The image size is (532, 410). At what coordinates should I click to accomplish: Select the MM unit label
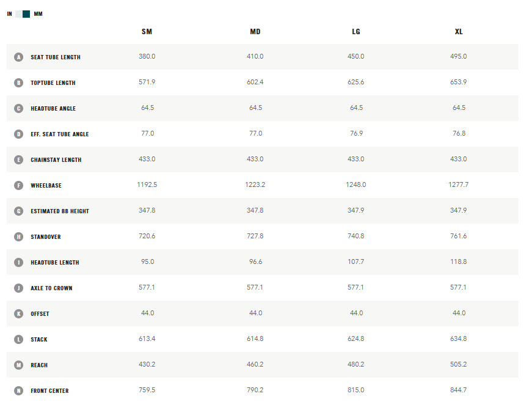pyautogui.click(x=38, y=14)
